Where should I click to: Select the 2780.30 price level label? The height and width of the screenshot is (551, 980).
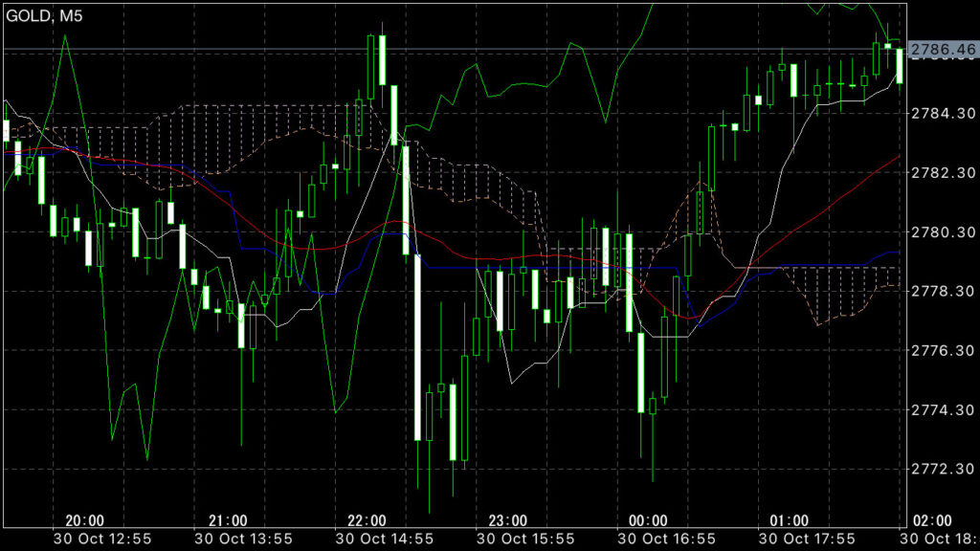942,232
